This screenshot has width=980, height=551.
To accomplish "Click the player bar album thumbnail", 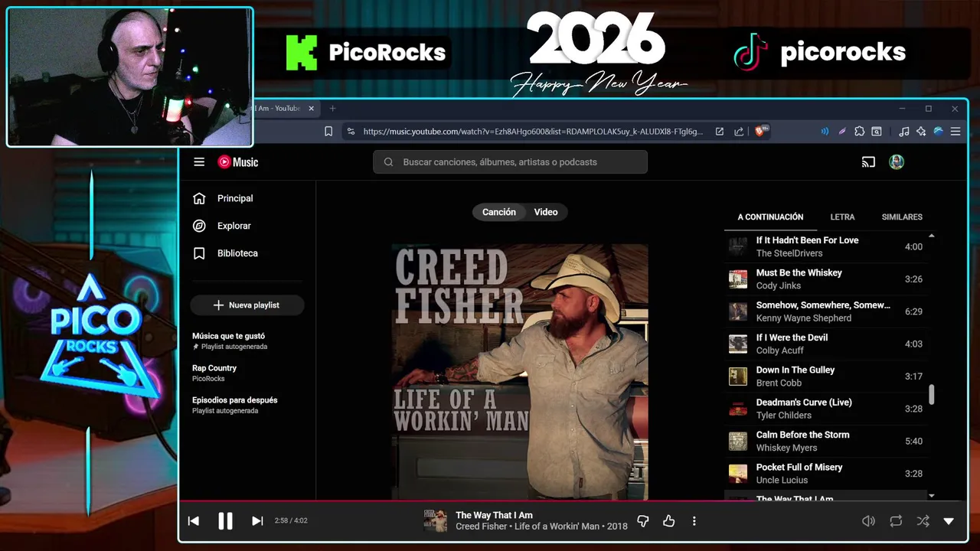I will 436,521.
